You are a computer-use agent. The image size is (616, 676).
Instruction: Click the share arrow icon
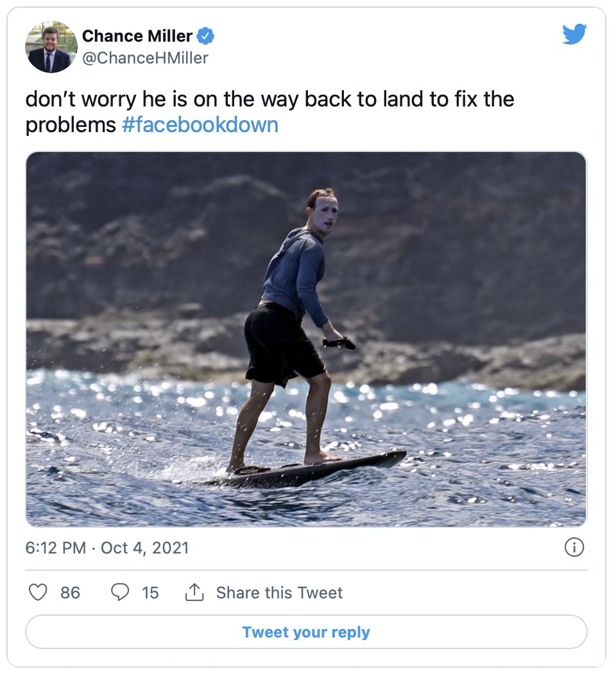point(194,593)
